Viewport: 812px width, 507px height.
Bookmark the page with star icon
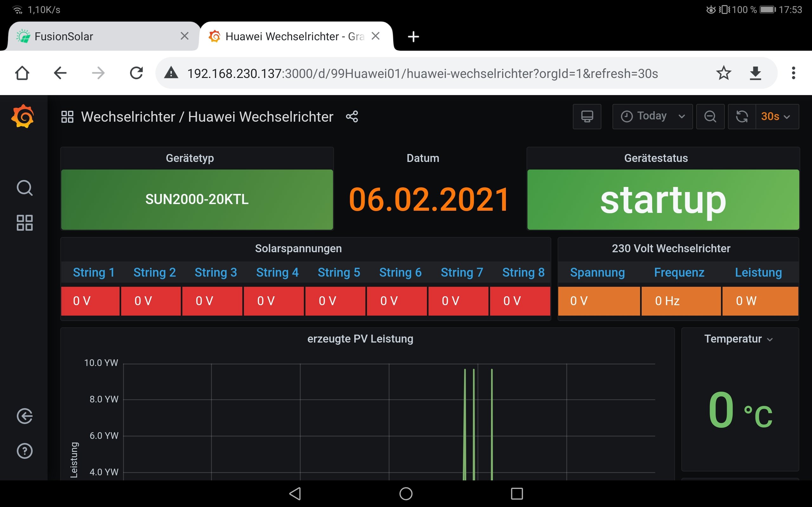click(724, 73)
